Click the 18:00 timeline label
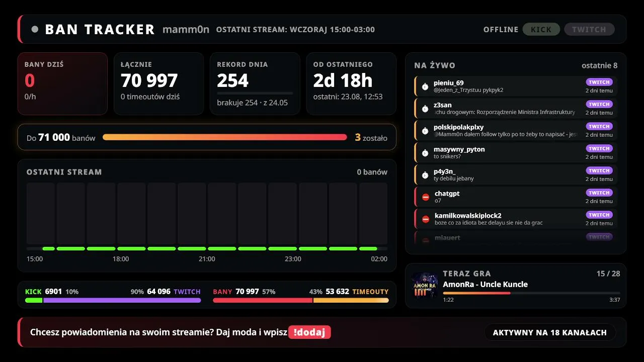The width and height of the screenshot is (644, 362). 121,259
